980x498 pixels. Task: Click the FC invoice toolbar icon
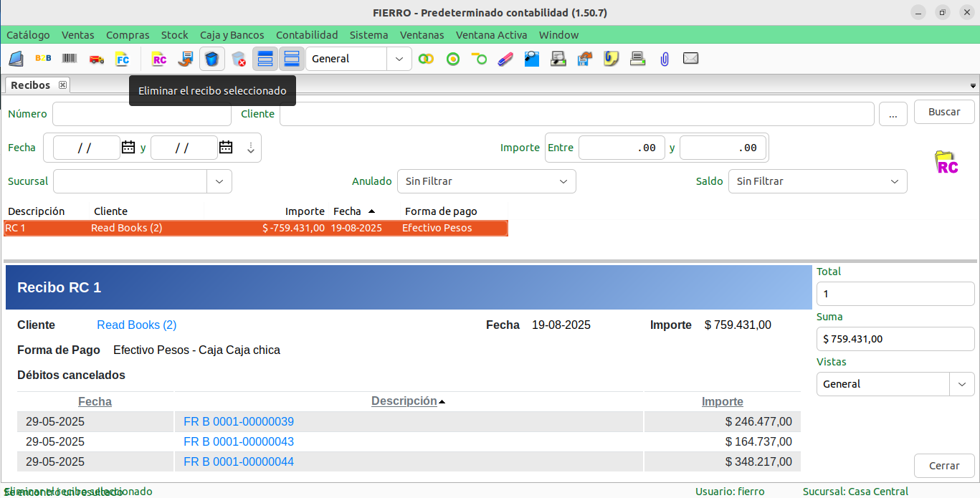(123, 59)
